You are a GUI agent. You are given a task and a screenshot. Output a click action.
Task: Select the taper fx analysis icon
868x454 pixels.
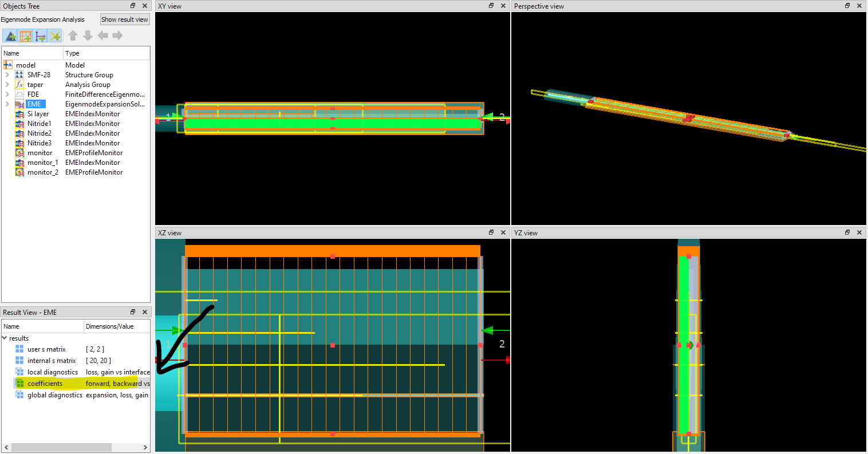coord(19,85)
